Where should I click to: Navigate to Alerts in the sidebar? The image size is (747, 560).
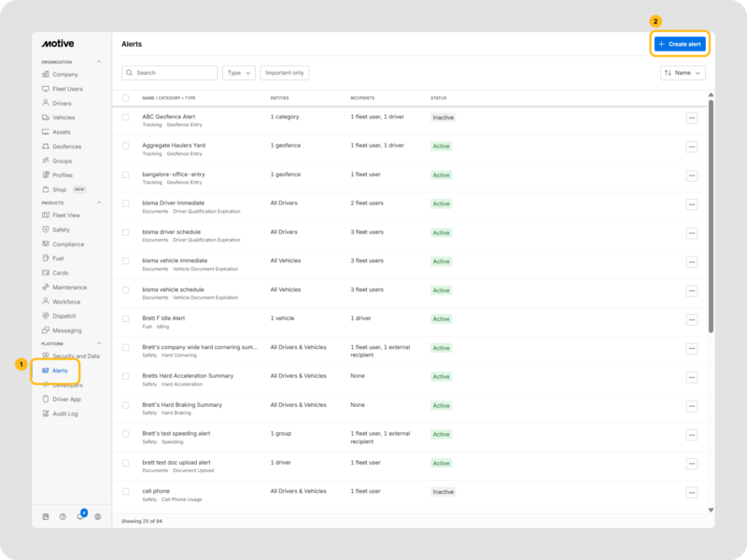[x=59, y=371]
